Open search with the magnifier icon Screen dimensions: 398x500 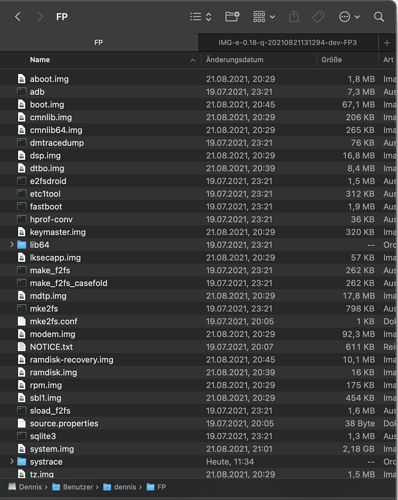[x=379, y=17]
